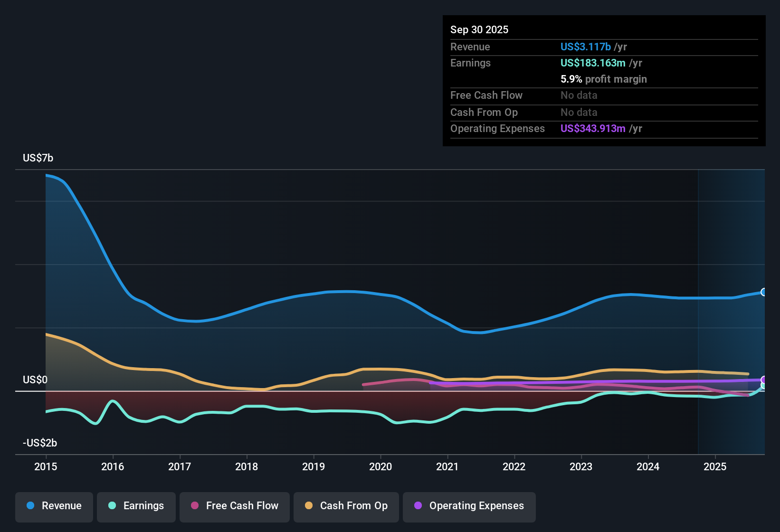780x532 pixels.
Task: Select the 2020 year label on the axis
Action: click(380, 467)
